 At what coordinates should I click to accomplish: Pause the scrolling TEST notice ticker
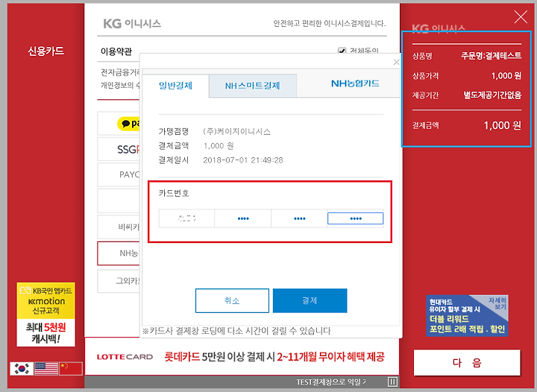tap(392, 382)
